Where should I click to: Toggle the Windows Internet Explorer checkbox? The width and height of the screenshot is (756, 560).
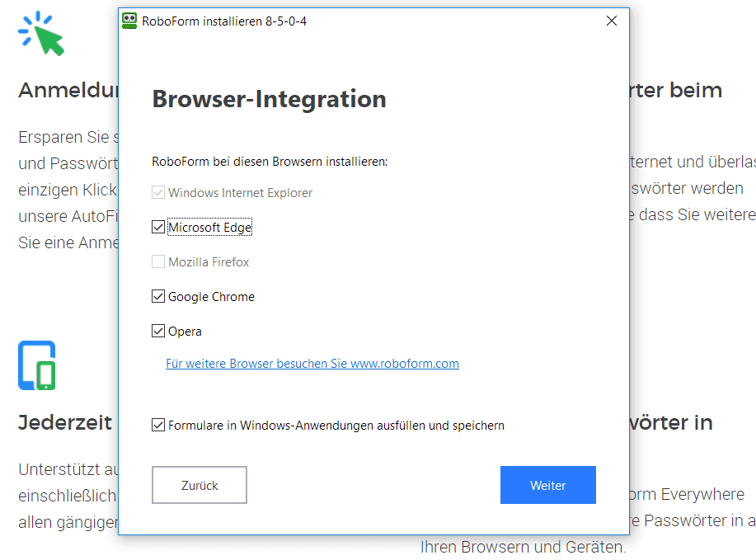pos(158,192)
